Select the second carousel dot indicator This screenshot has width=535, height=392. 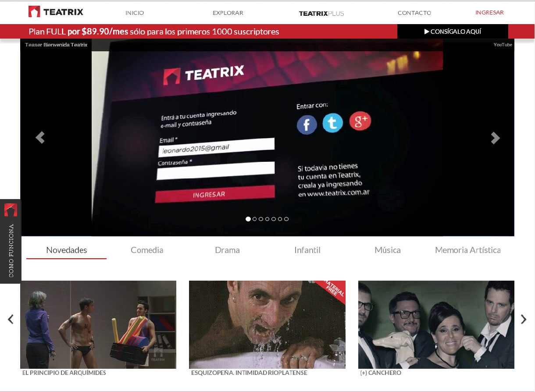[255, 219]
